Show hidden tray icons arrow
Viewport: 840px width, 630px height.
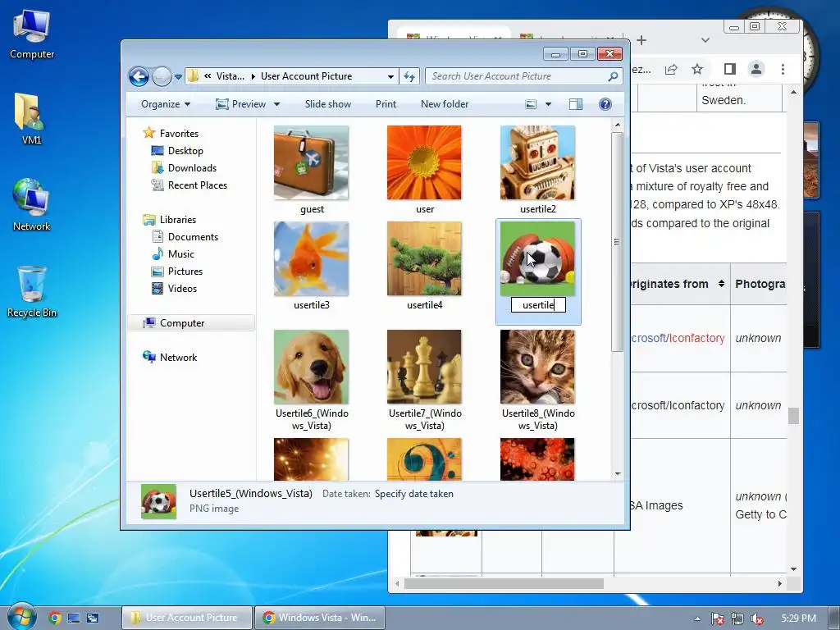pyautogui.click(x=697, y=619)
